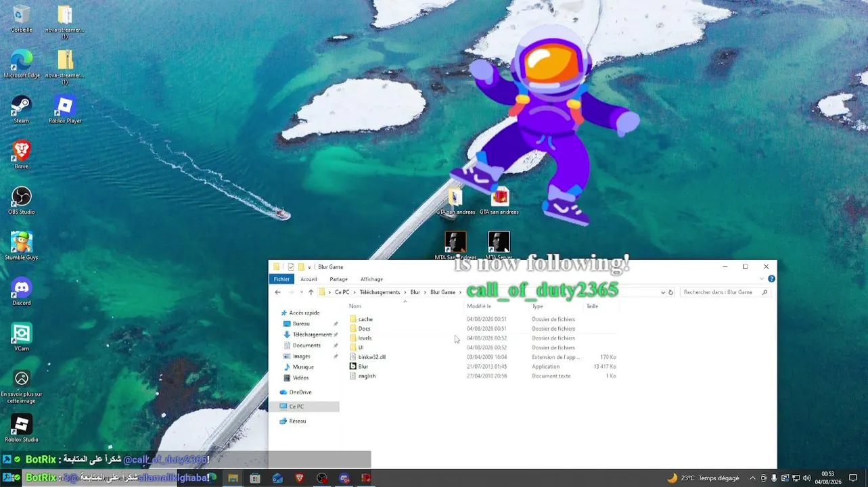Open the Explorer help icon
868x487 pixels.
(771, 279)
